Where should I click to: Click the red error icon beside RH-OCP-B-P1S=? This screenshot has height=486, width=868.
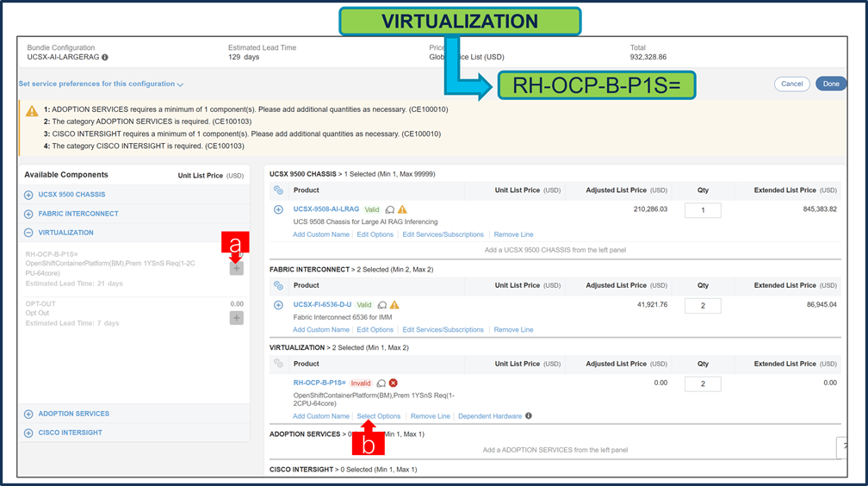click(x=393, y=383)
